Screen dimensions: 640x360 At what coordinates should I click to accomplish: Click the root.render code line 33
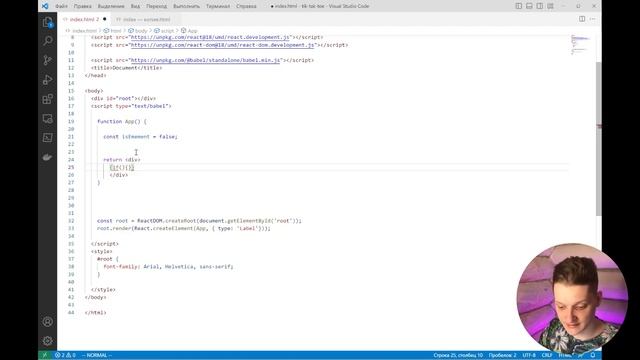(184, 229)
